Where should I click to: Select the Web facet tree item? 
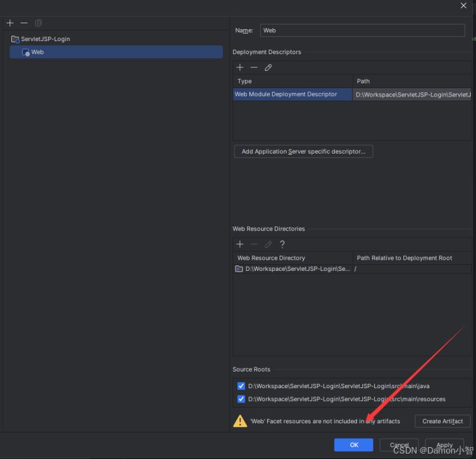coord(116,52)
